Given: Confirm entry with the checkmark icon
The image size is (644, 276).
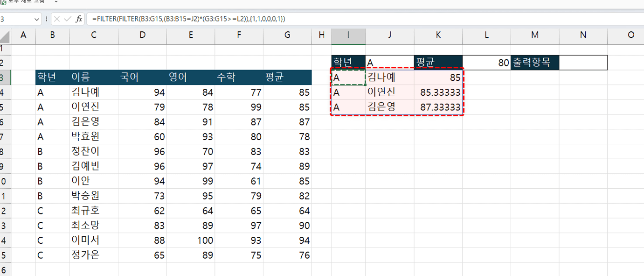Looking at the screenshot, I should (x=68, y=19).
